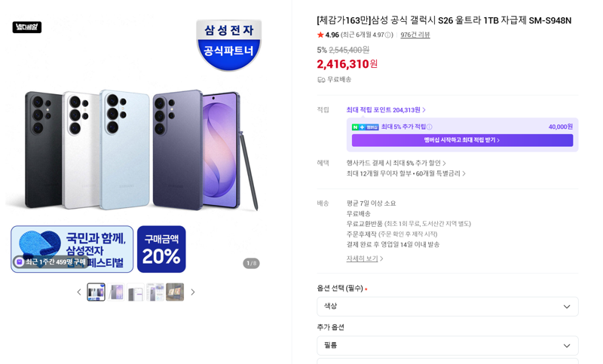
Task: Open the 976건 리뷰 link
Action: coord(415,35)
